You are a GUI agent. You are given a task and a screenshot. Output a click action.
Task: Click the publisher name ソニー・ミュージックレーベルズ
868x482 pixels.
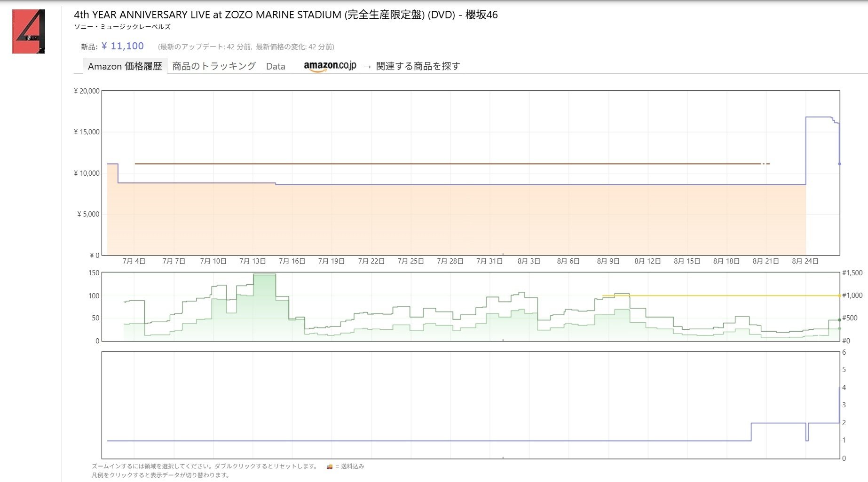point(122,27)
